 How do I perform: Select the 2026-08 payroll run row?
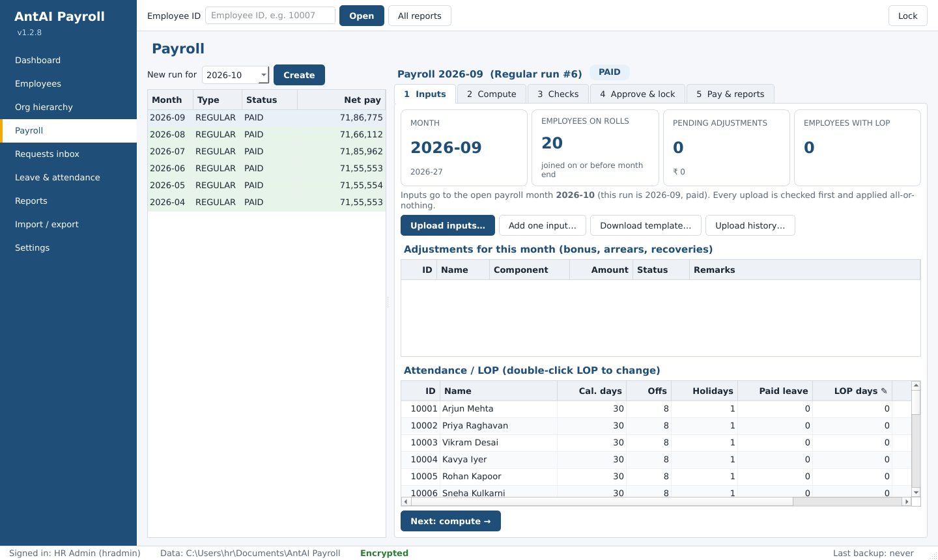(x=266, y=135)
